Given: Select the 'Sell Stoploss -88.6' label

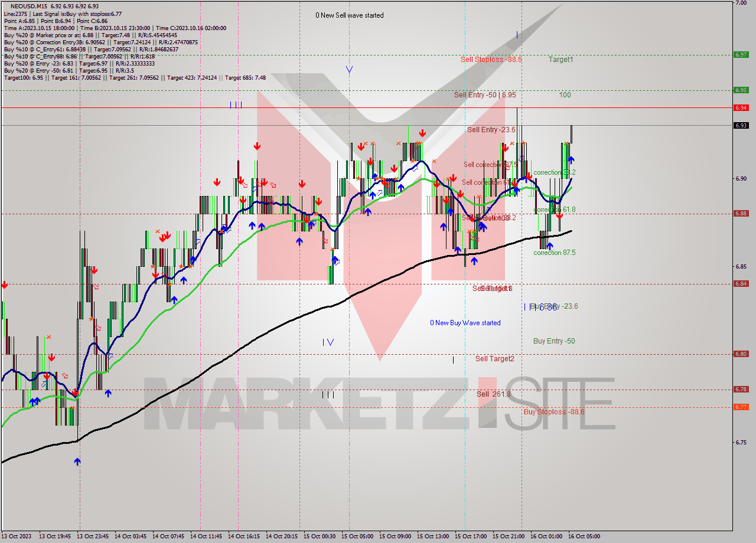Looking at the screenshot, I should pos(491,60).
